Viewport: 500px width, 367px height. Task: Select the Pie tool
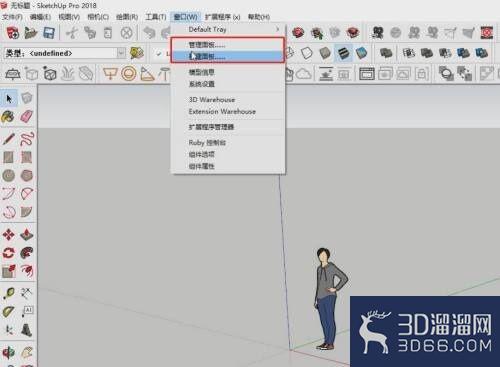27,211
